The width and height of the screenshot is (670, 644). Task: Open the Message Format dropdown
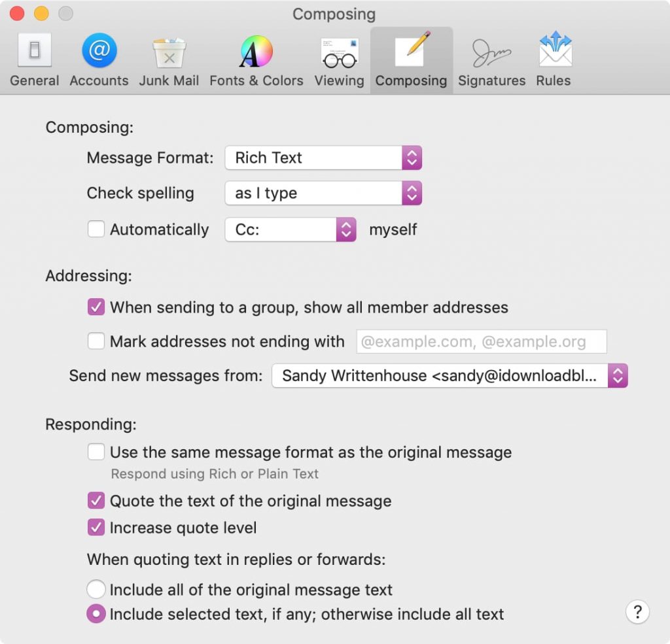tap(323, 158)
